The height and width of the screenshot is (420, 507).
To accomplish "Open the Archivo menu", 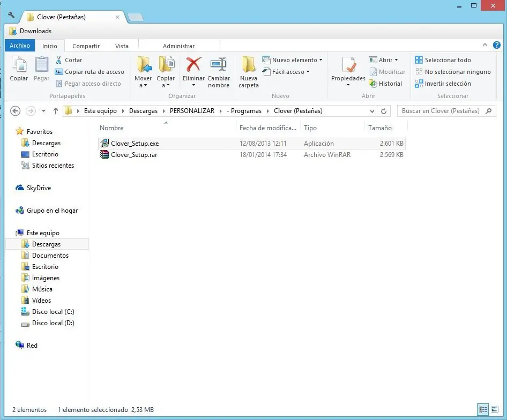I will tap(20, 46).
